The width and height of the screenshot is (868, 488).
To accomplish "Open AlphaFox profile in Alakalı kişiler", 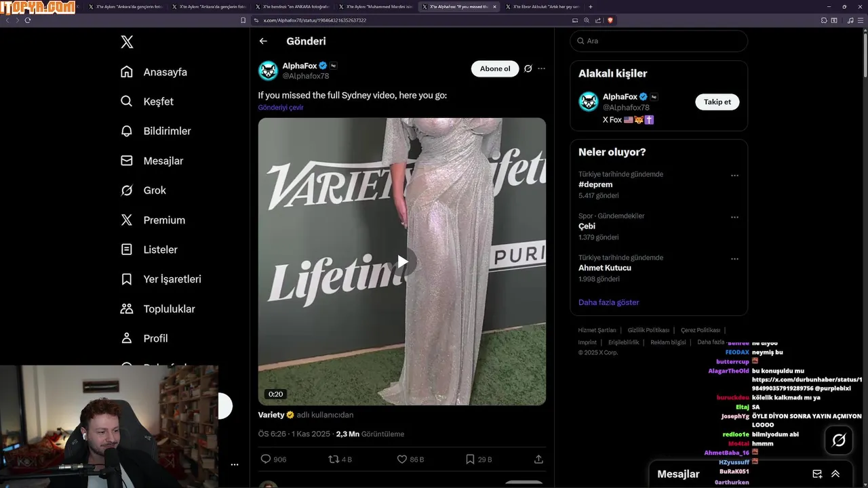I will pyautogui.click(x=620, y=97).
